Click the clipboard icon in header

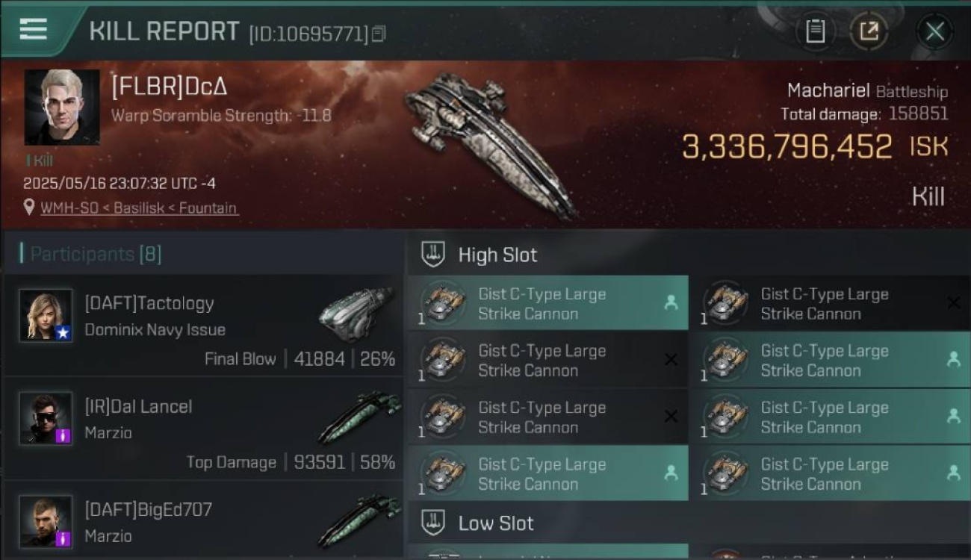815,31
